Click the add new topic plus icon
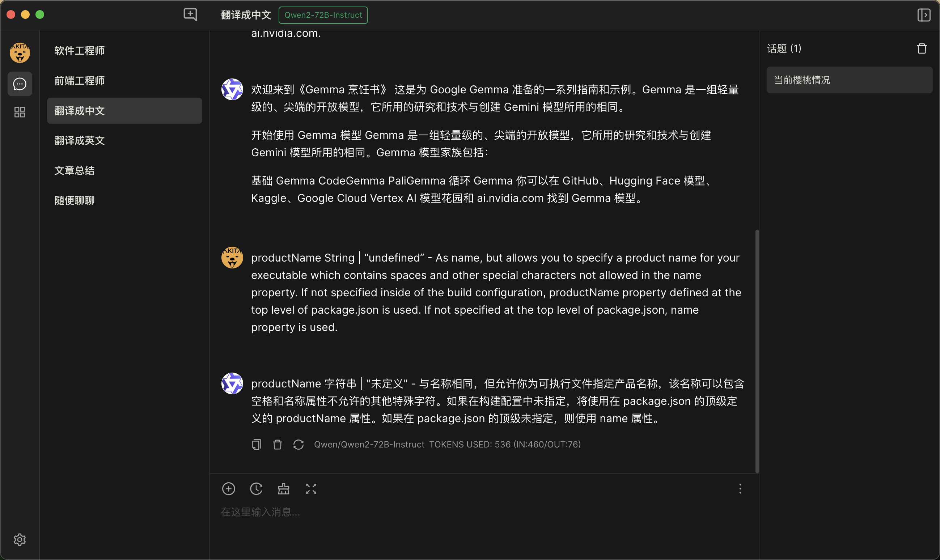Screen dimensions: 940x560 point(229,489)
